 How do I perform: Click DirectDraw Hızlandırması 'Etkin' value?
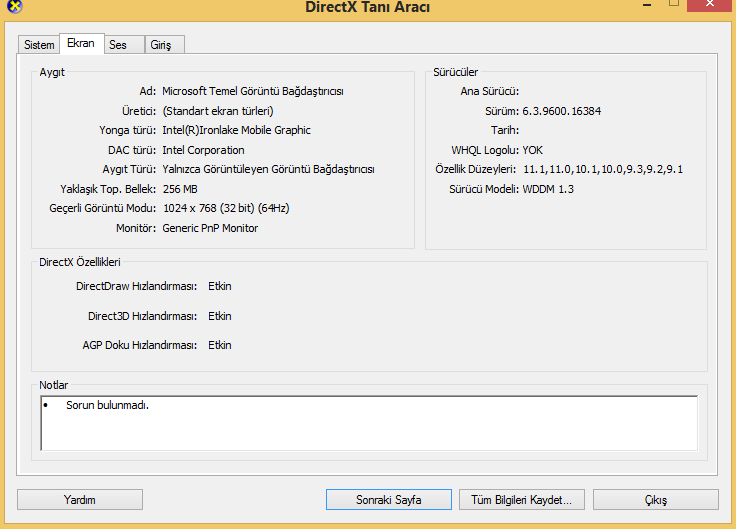[220, 286]
